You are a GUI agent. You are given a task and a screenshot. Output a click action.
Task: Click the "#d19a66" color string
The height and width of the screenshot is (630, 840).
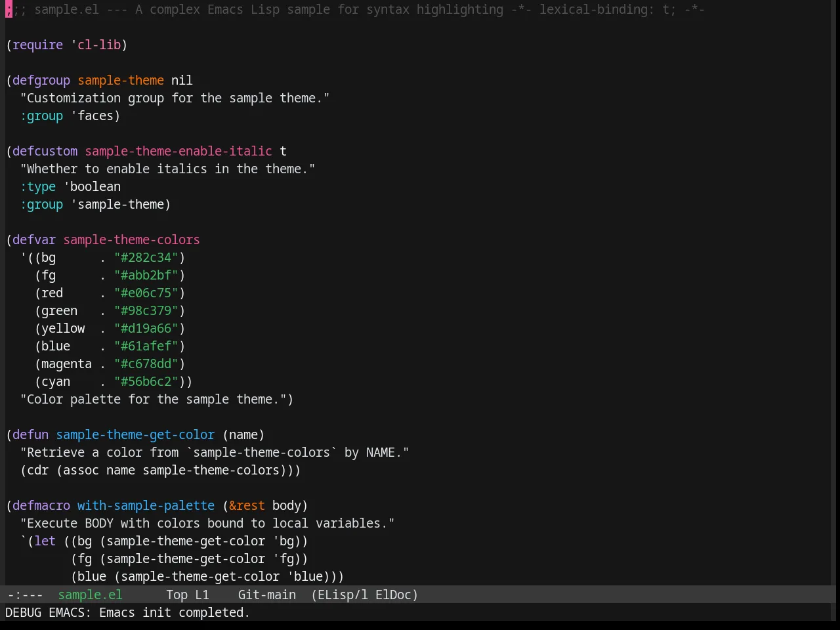point(146,328)
